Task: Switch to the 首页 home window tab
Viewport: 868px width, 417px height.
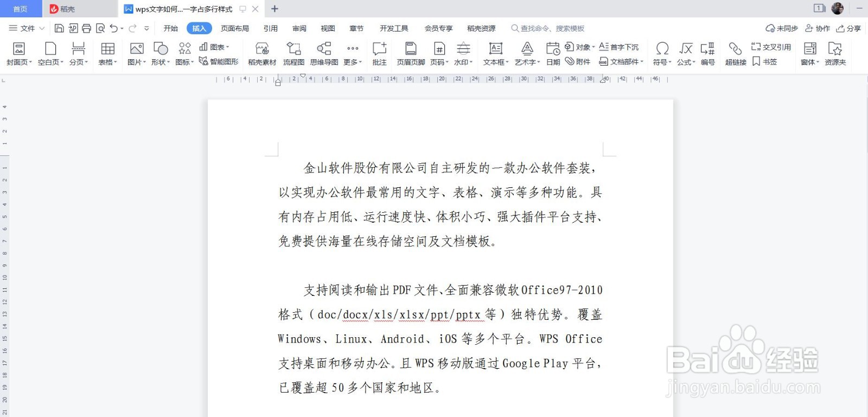Action: coord(21,9)
